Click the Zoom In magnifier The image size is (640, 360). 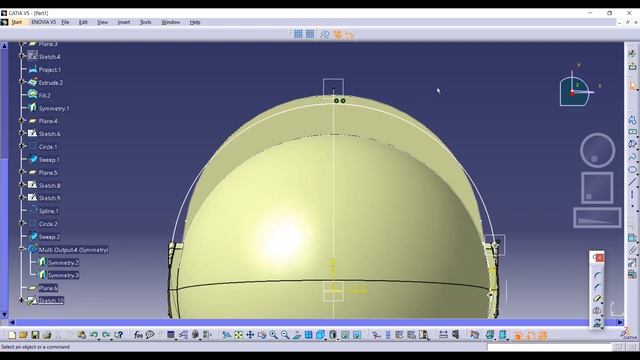[x=273, y=335]
